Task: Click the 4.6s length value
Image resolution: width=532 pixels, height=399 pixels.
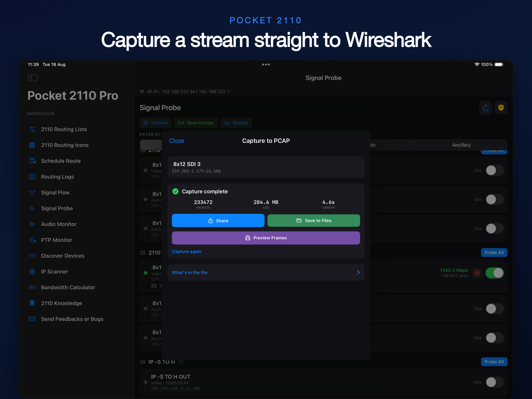Action: coord(329,202)
